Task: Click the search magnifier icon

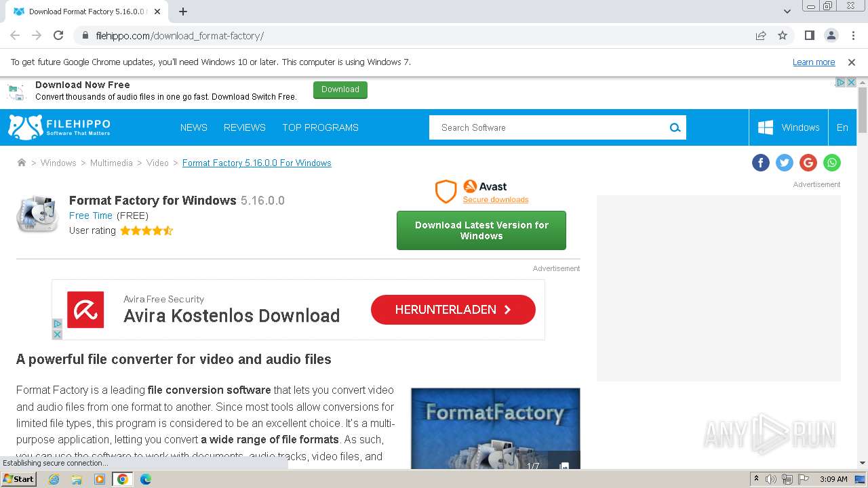Action: click(675, 127)
